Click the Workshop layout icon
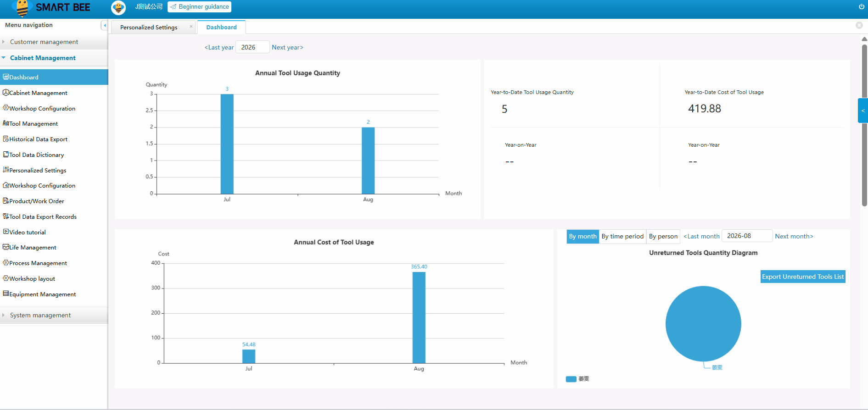This screenshot has height=410, width=868. [6, 278]
